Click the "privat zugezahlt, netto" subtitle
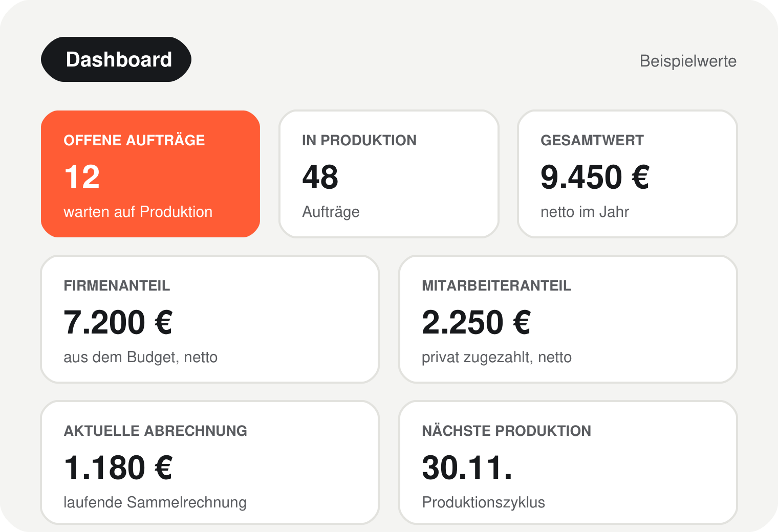The width and height of the screenshot is (778, 532). coord(496,357)
